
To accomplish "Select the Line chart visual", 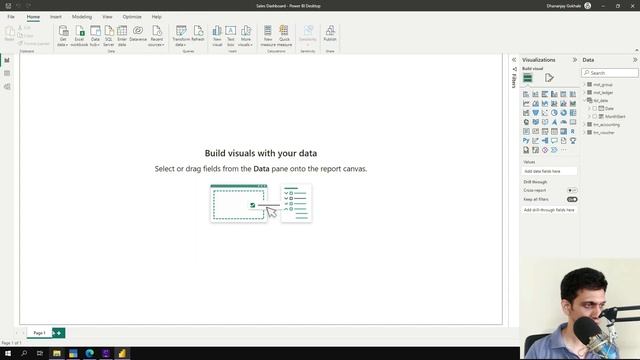I will [x=526, y=104].
